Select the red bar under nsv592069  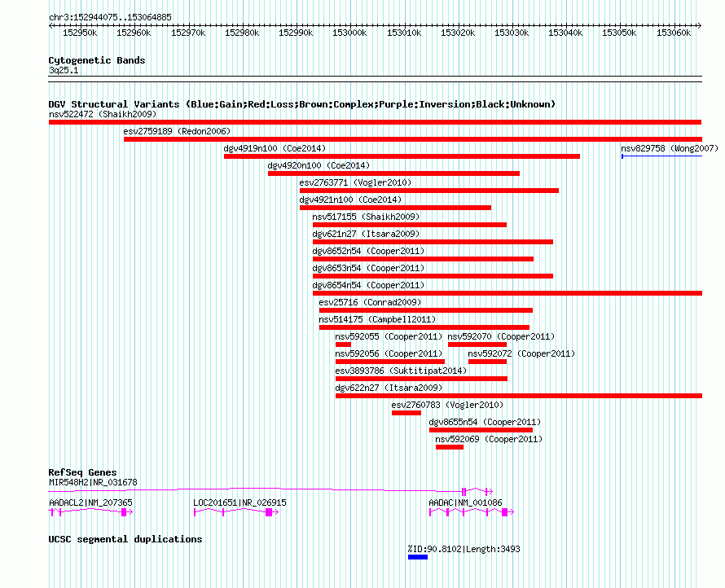coord(450,447)
